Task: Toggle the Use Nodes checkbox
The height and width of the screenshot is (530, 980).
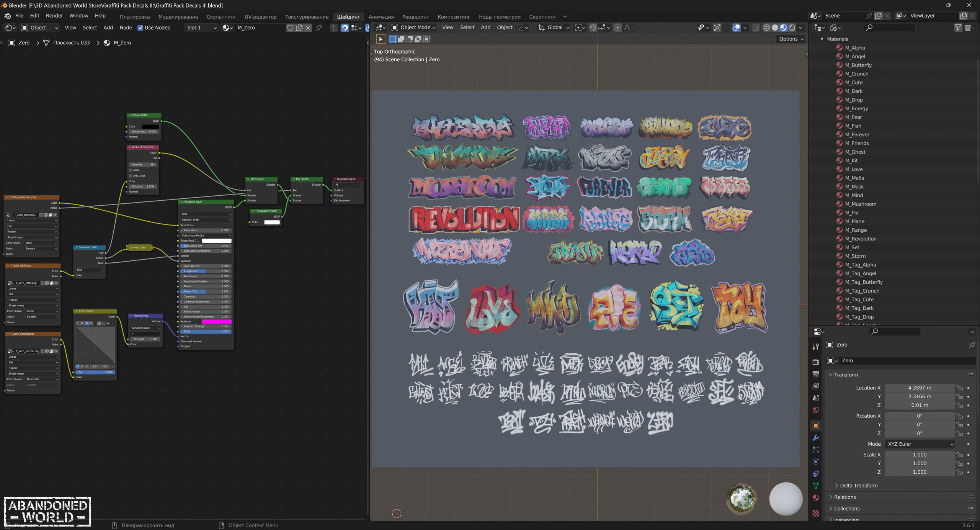Action: pos(140,28)
